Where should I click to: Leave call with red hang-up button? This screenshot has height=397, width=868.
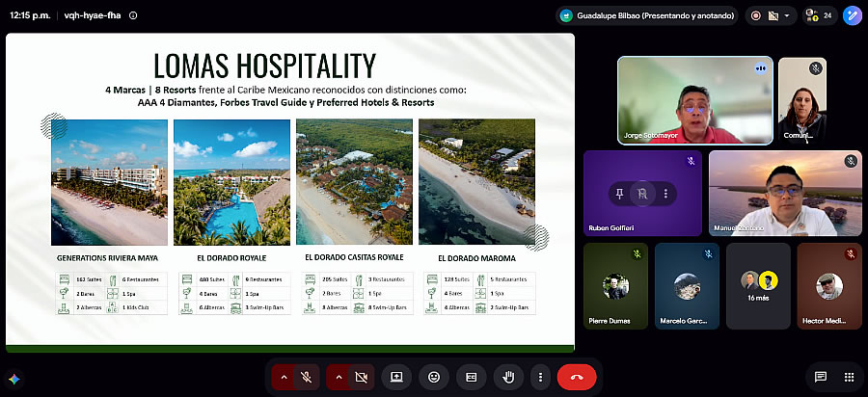point(577,377)
